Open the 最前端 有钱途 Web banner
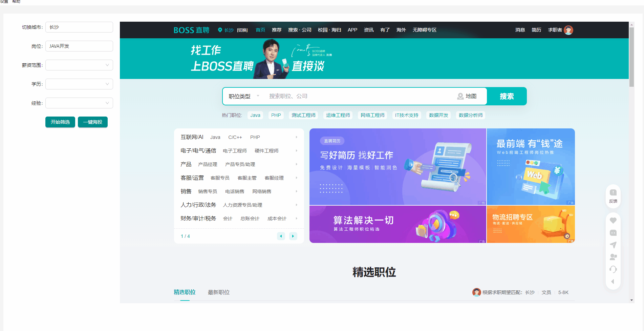 (531, 167)
